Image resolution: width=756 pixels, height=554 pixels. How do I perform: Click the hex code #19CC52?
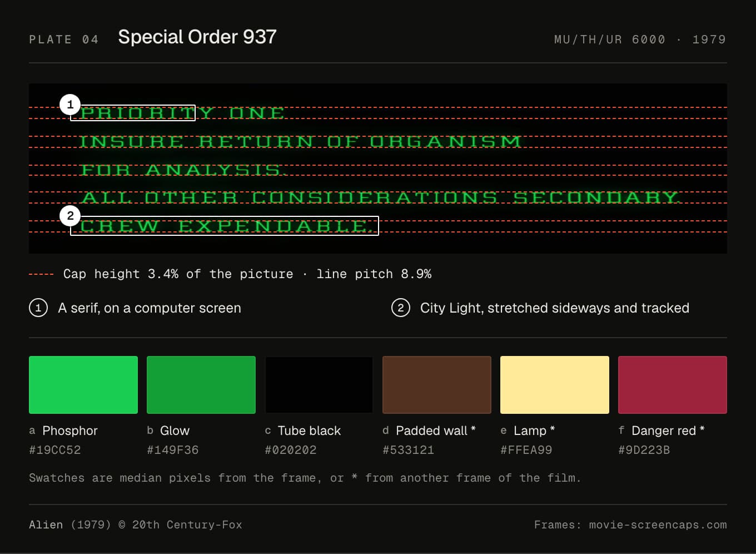point(55,450)
